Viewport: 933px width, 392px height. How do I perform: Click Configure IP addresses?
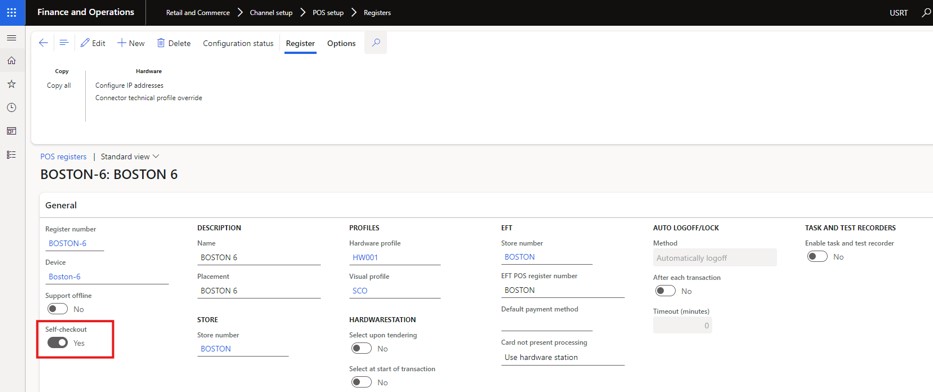click(x=129, y=85)
